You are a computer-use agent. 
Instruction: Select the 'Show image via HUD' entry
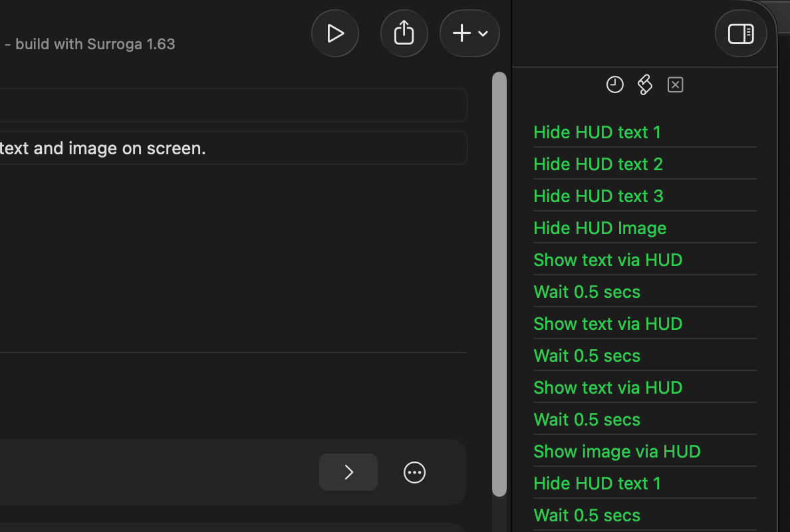point(616,452)
